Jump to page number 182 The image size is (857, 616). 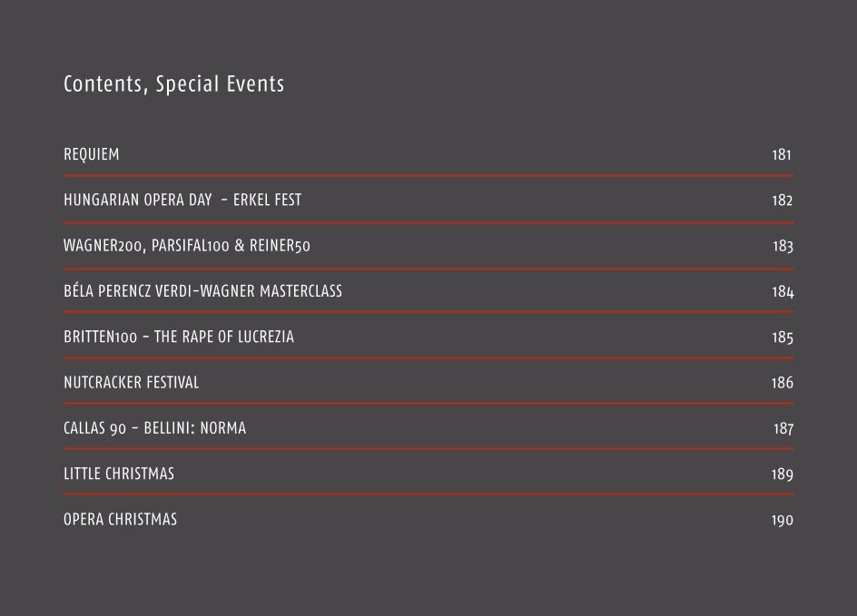(783, 200)
